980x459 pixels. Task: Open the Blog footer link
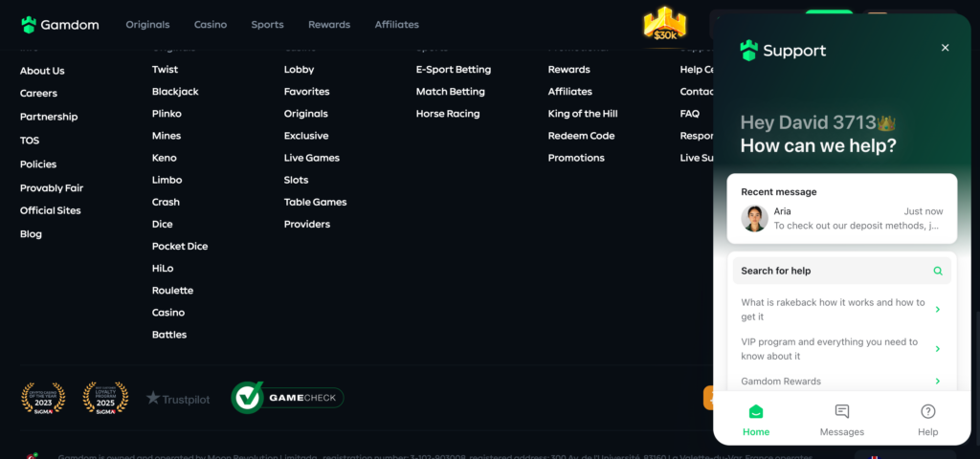pyautogui.click(x=31, y=234)
